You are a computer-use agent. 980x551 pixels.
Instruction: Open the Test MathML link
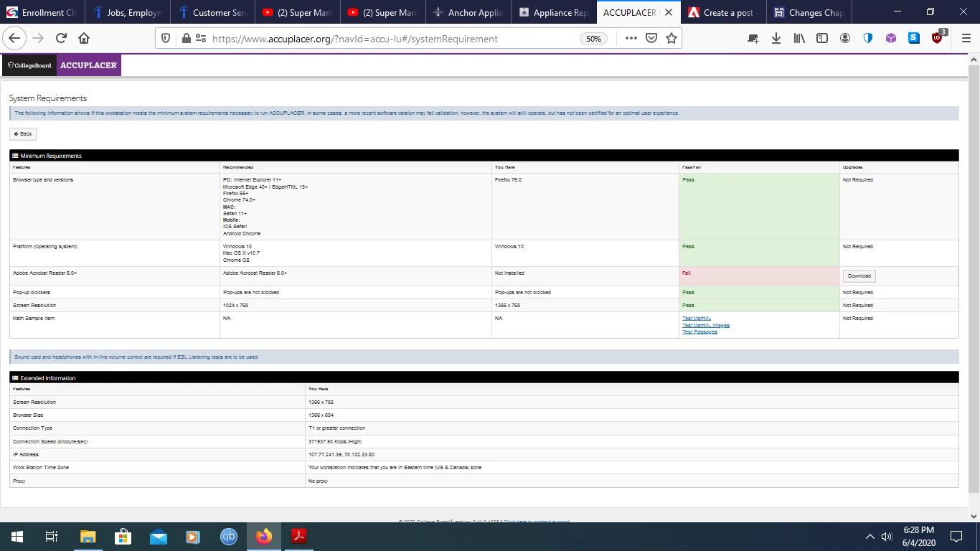pos(697,319)
